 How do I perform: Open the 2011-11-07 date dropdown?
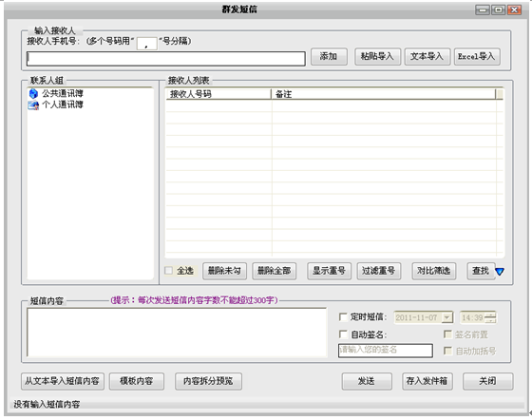pos(447,317)
